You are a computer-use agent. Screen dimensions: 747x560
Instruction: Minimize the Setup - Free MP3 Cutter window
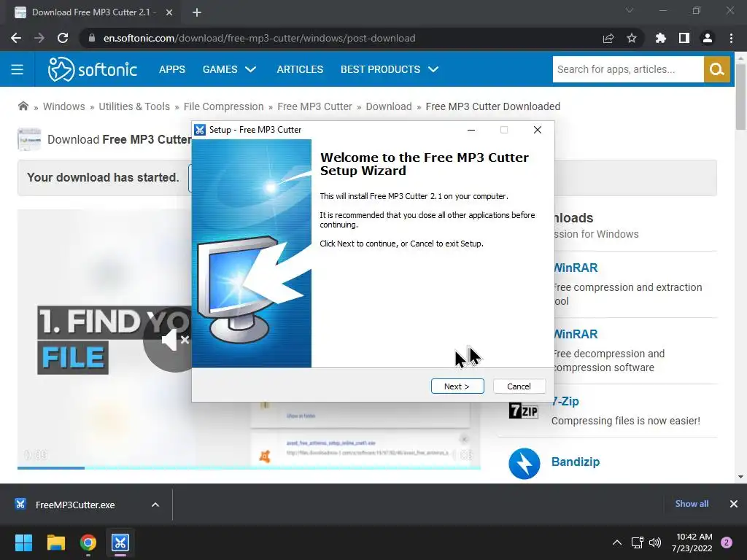471,130
